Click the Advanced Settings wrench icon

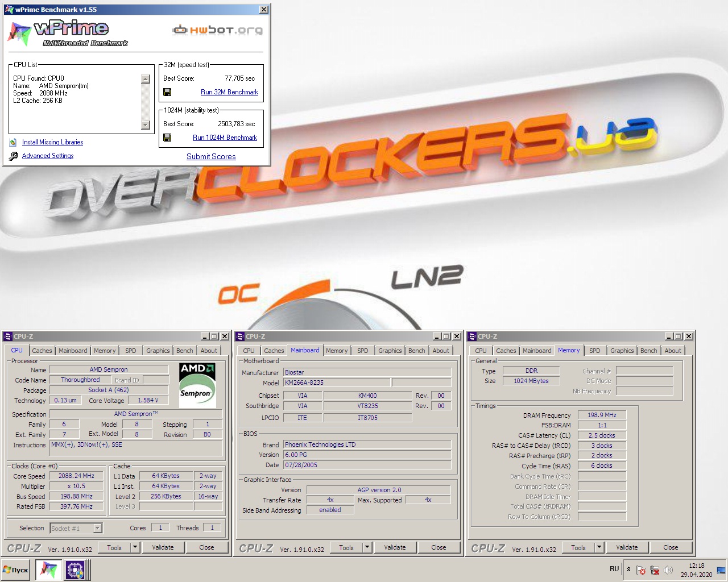13,156
